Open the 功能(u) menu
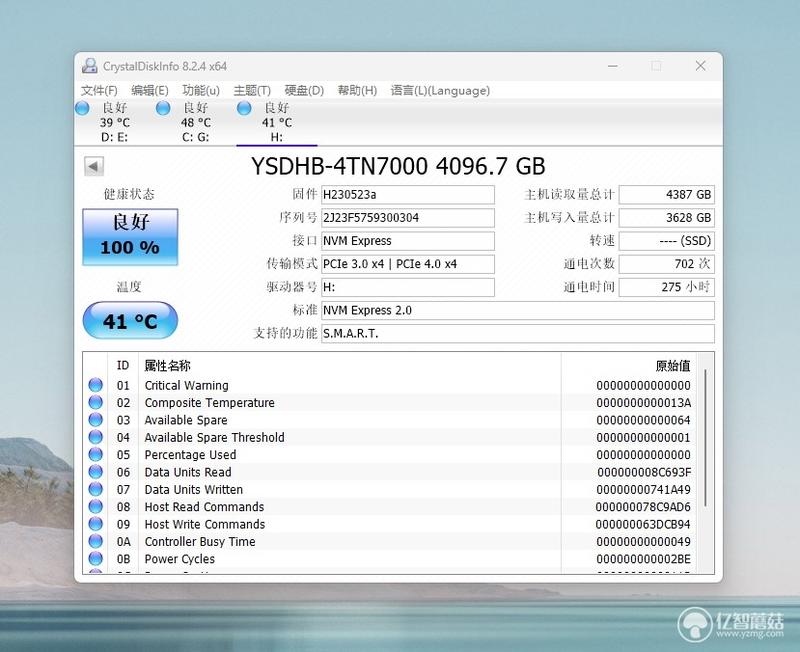 [201, 91]
